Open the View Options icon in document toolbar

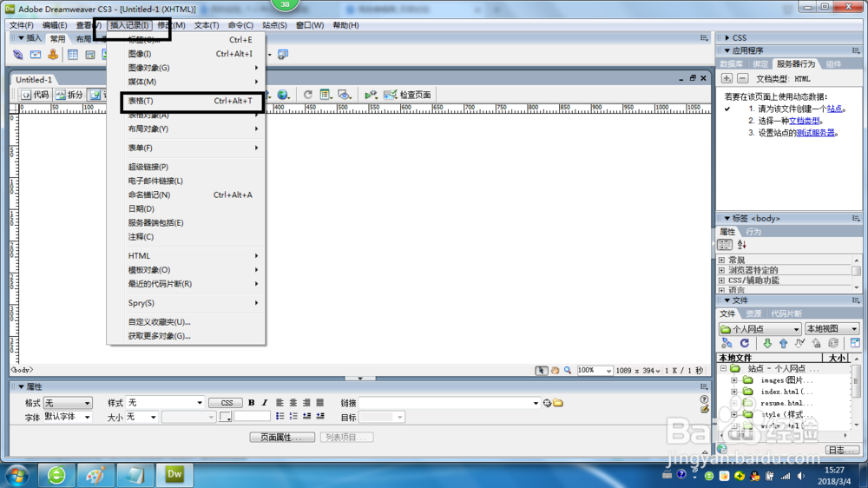point(325,95)
